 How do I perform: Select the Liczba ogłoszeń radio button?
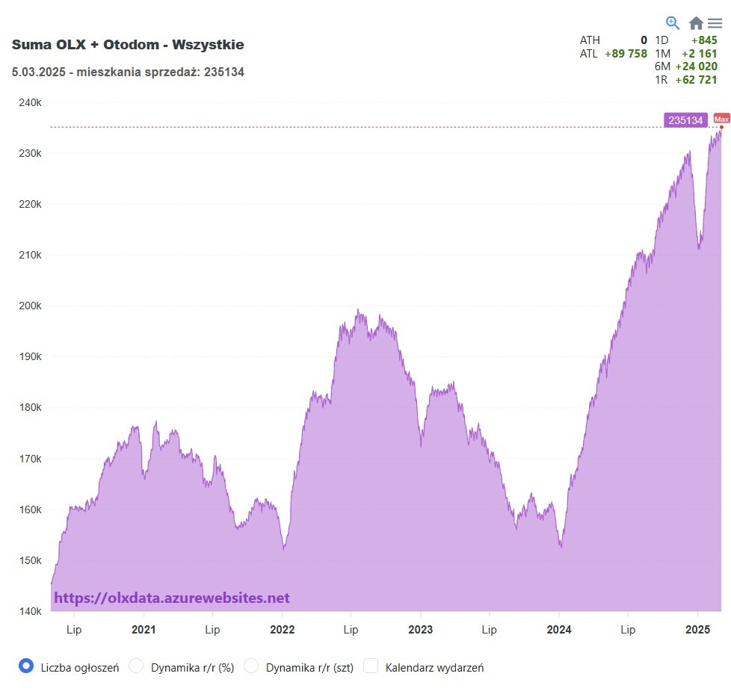click(26, 666)
